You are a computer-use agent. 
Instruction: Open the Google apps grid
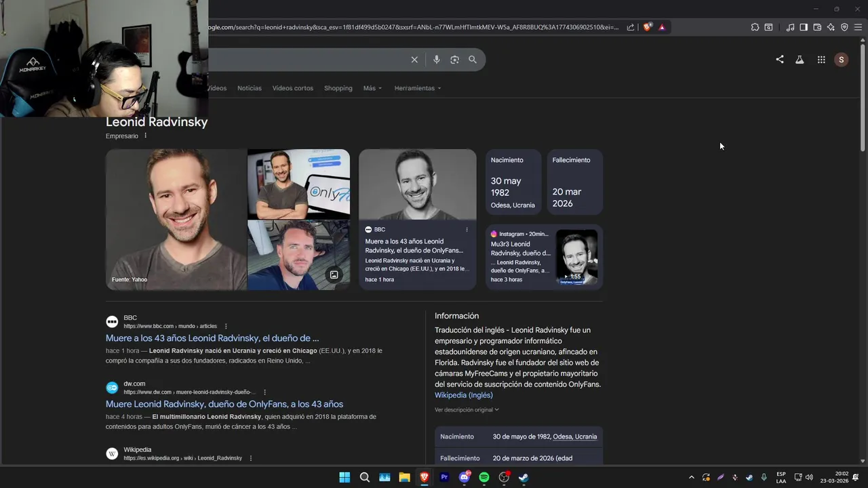[821, 60]
